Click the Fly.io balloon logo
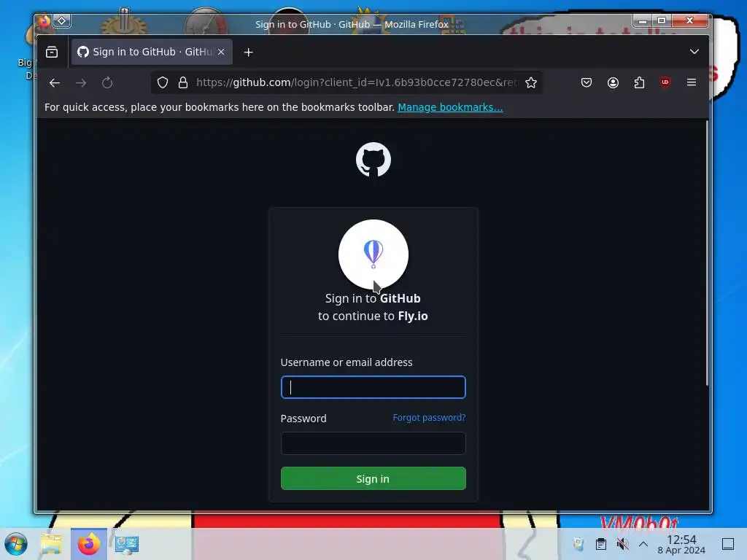 pyautogui.click(x=373, y=254)
